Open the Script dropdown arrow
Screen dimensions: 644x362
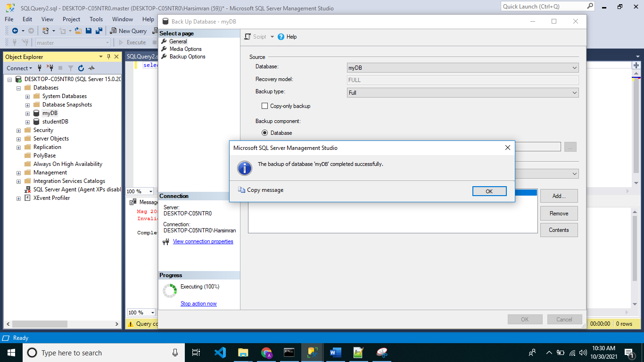click(272, 37)
